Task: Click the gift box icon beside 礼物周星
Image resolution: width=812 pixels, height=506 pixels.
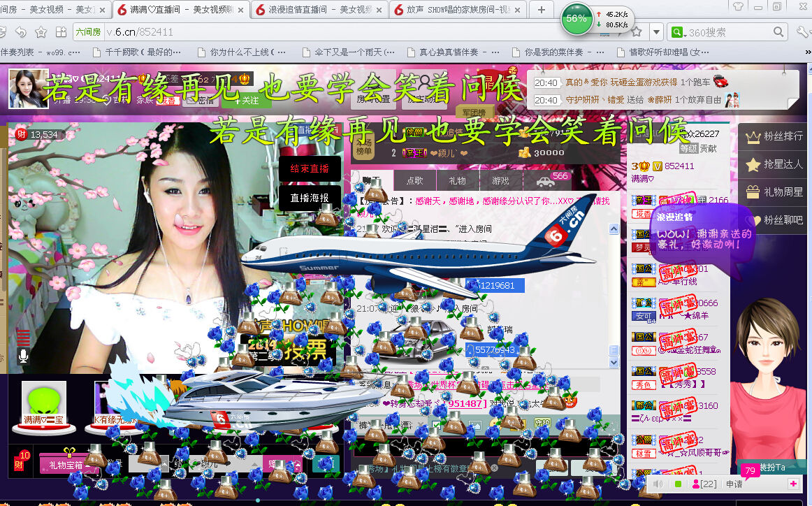Action: [753, 192]
